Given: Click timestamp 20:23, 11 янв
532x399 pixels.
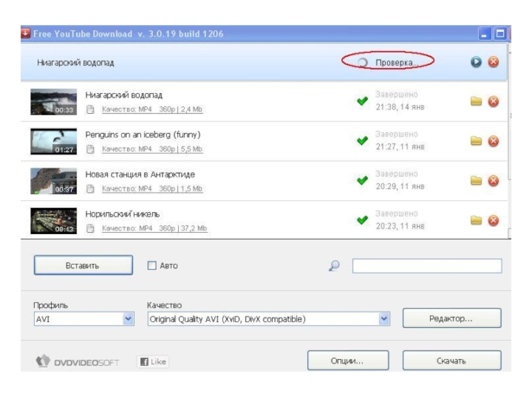Looking at the screenshot, I should [400, 226].
